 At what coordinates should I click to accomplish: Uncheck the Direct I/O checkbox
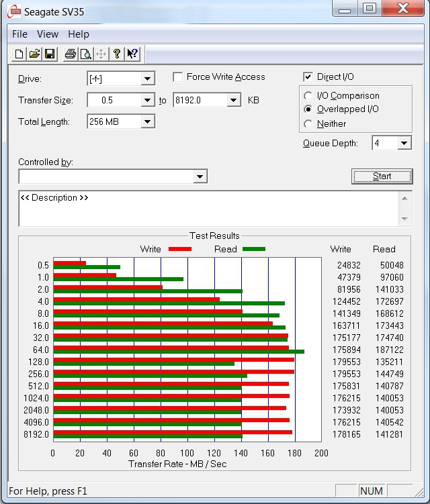[x=308, y=77]
